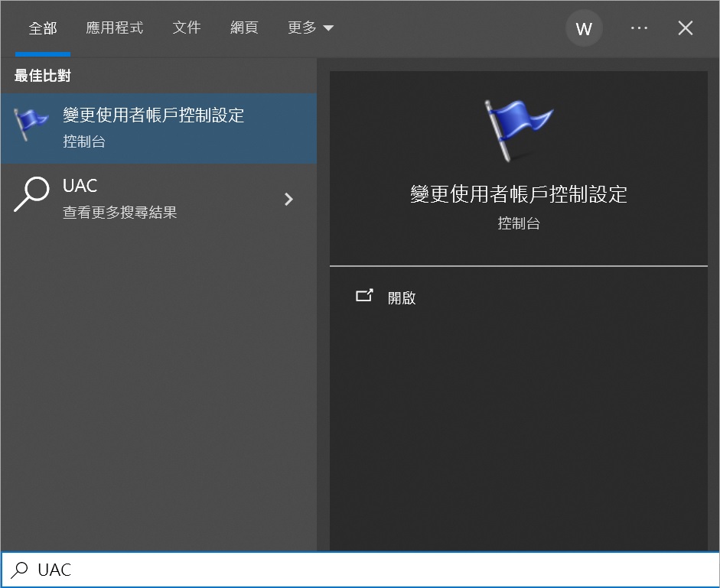The image size is (720, 588).
Task: Click the large blue flag icon in preview pane
Action: tap(518, 131)
